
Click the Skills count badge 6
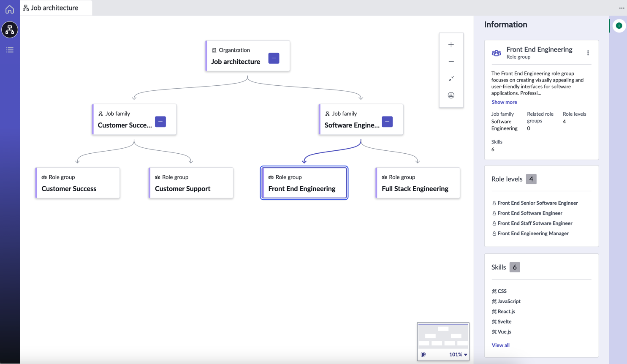[x=515, y=267]
